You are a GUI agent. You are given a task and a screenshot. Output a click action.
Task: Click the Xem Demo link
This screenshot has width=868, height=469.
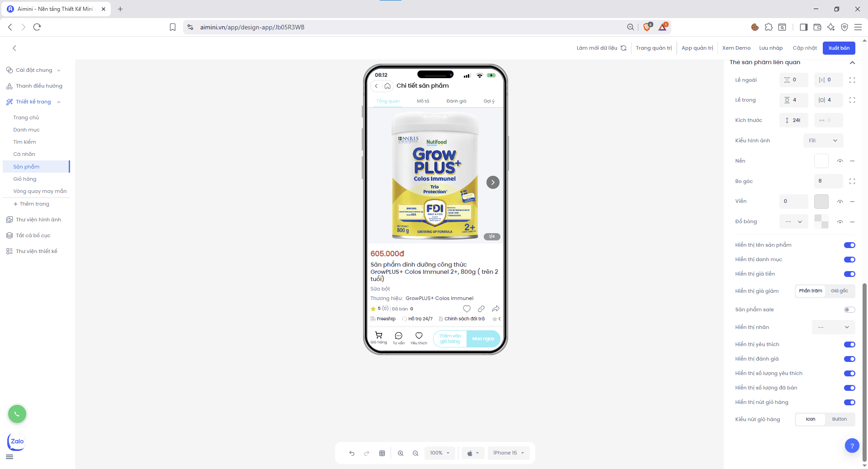[x=736, y=48]
